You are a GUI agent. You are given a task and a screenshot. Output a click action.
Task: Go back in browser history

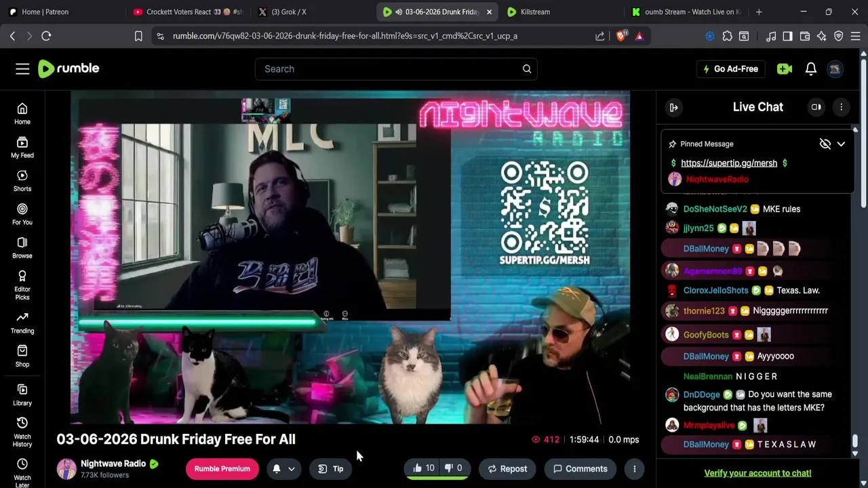[x=12, y=36]
